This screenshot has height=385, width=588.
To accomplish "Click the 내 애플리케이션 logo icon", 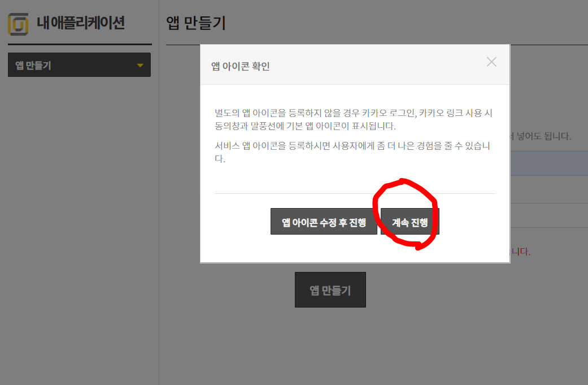I will (18, 24).
